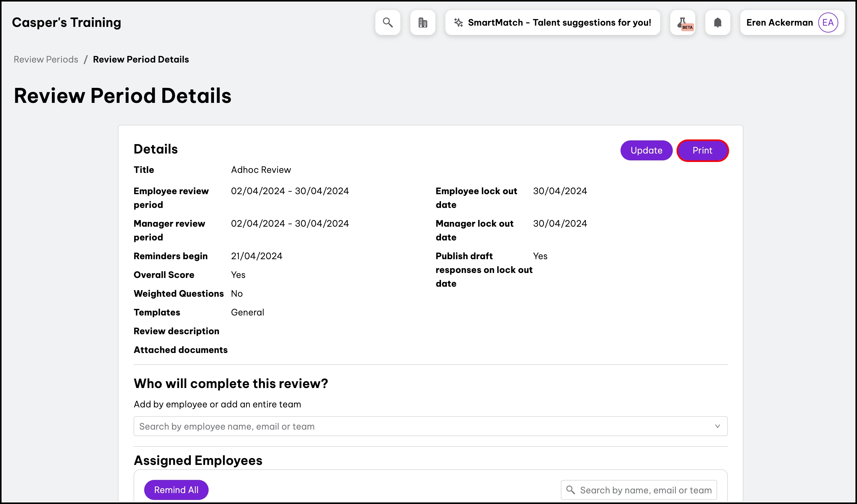This screenshot has height=504, width=857.
Task: Open the Beta lab flask icon
Action: (683, 23)
